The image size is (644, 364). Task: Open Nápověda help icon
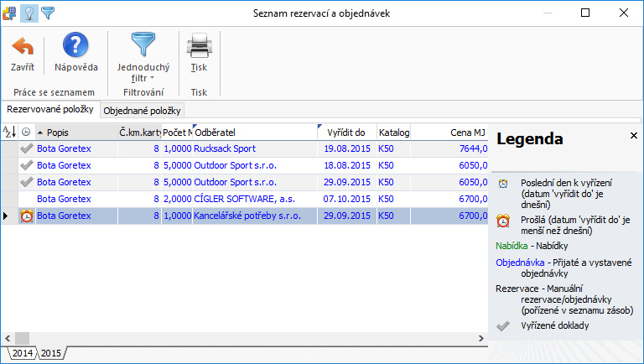click(x=76, y=45)
